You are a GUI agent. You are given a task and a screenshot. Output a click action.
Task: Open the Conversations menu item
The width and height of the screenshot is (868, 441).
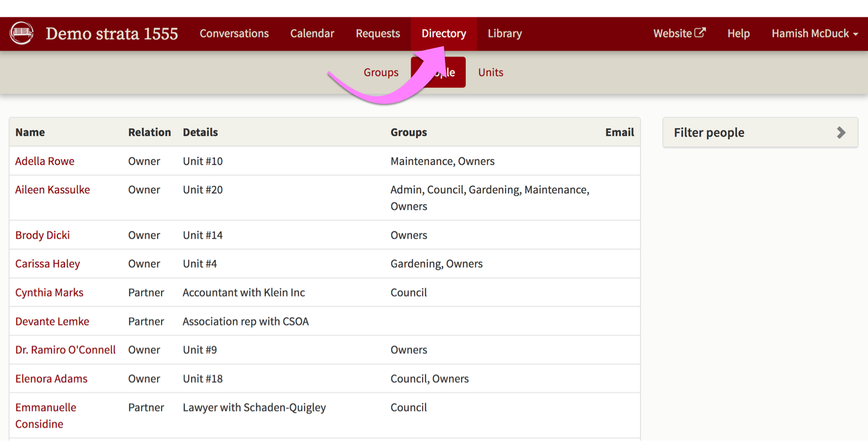pos(234,34)
